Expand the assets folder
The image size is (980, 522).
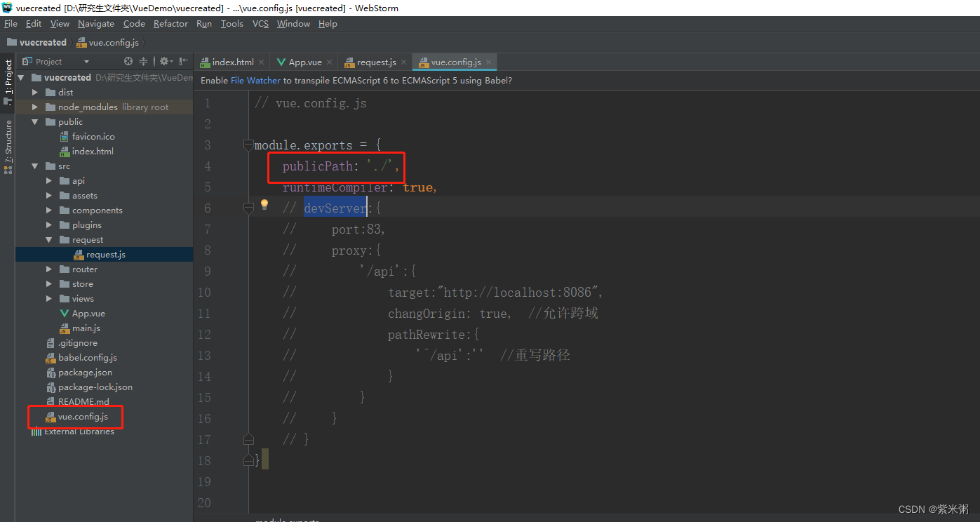[49, 196]
